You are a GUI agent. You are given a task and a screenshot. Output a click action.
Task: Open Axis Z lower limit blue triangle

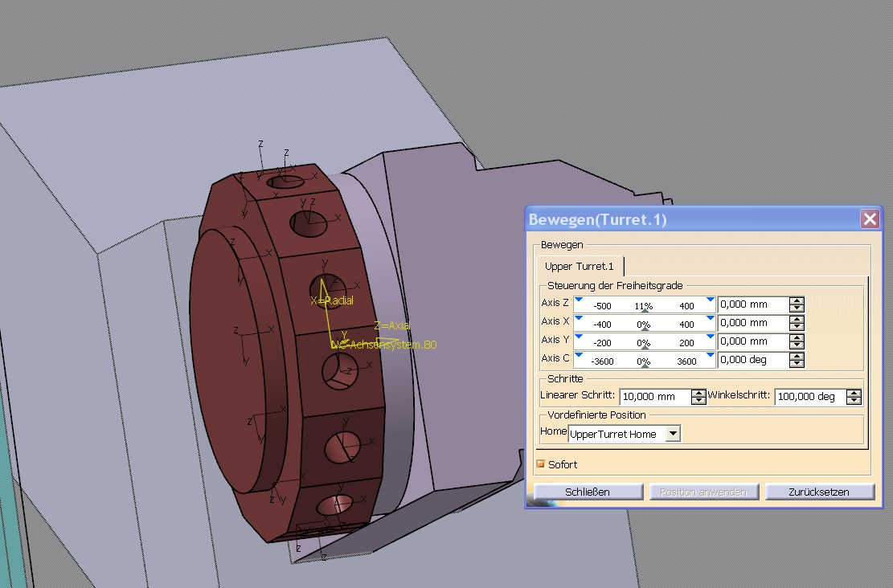579,300
